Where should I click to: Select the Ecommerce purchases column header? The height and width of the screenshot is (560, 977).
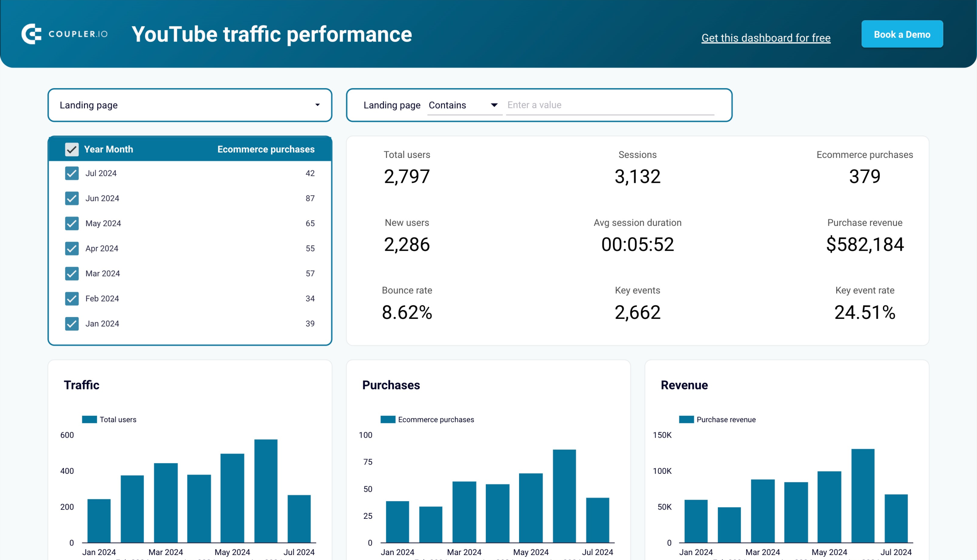[265, 149]
